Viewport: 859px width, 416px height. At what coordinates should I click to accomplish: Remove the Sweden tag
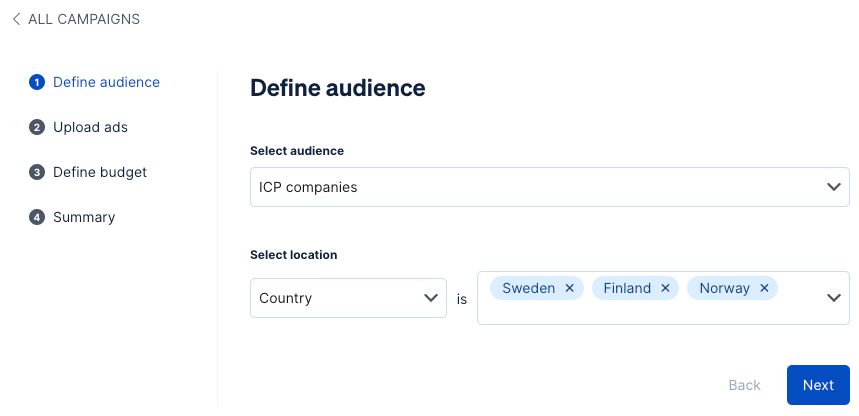tap(569, 288)
